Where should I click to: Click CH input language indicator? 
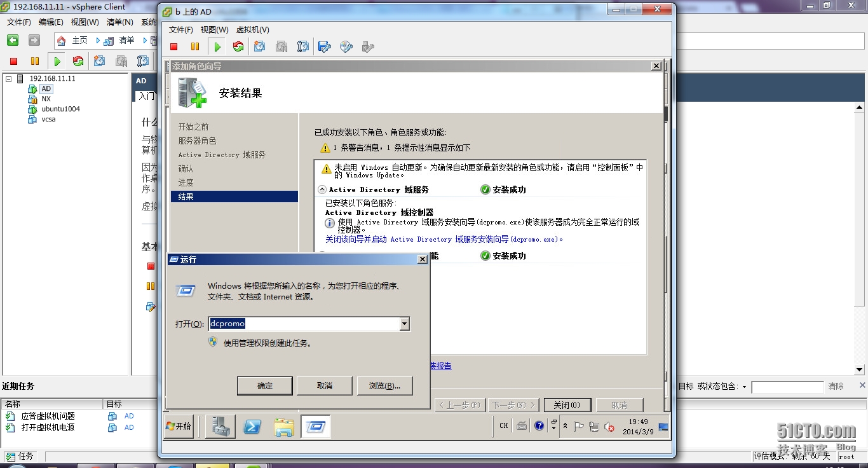click(x=504, y=426)
